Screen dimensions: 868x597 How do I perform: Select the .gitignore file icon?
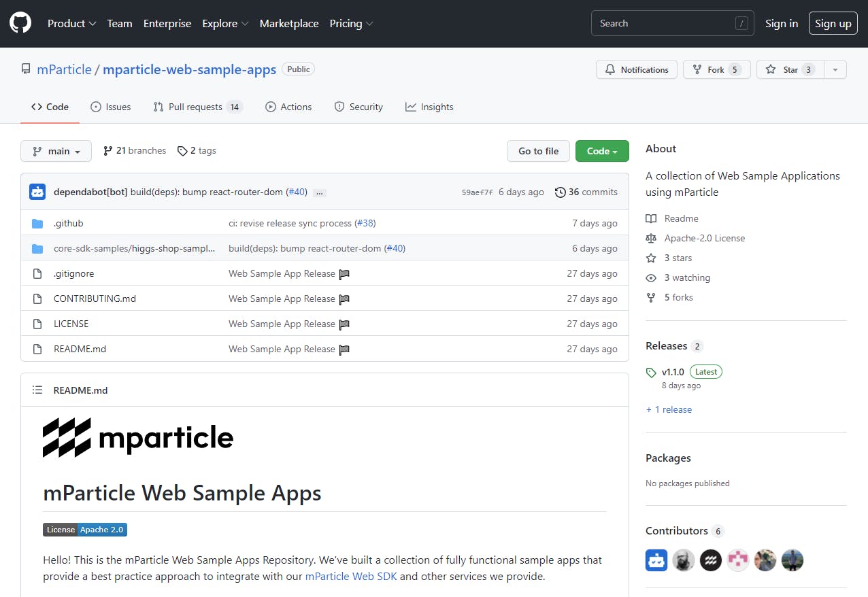[37, 273]
